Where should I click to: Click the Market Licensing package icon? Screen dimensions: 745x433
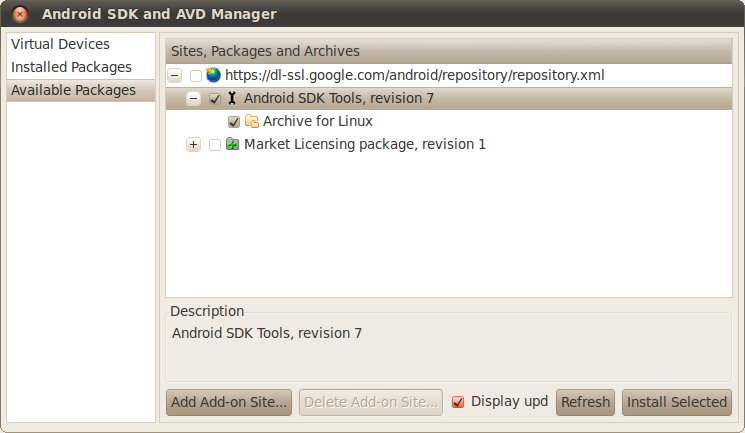pos(232,144)
